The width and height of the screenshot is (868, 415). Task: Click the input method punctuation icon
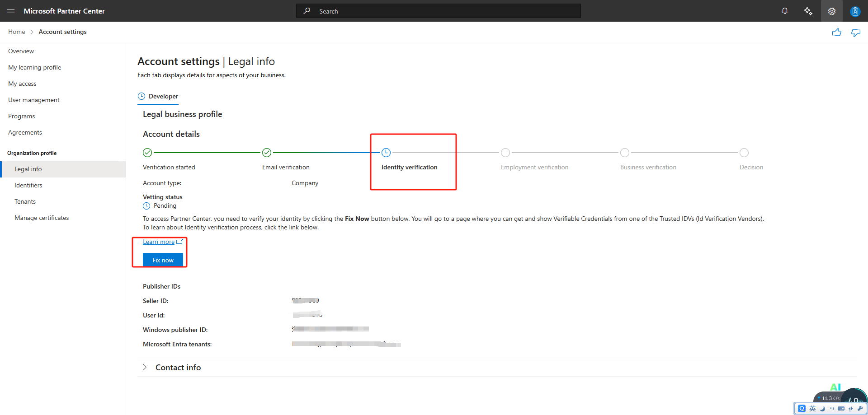pos(832,408)
